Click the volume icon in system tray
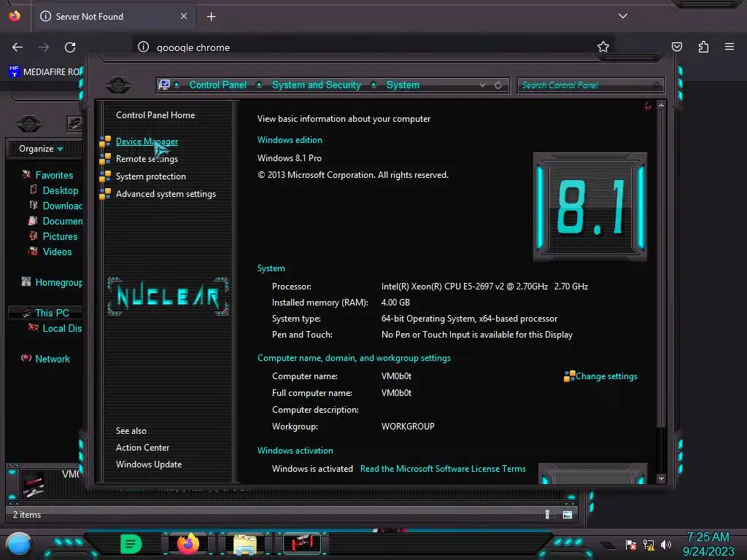 (x=665, y=545)
